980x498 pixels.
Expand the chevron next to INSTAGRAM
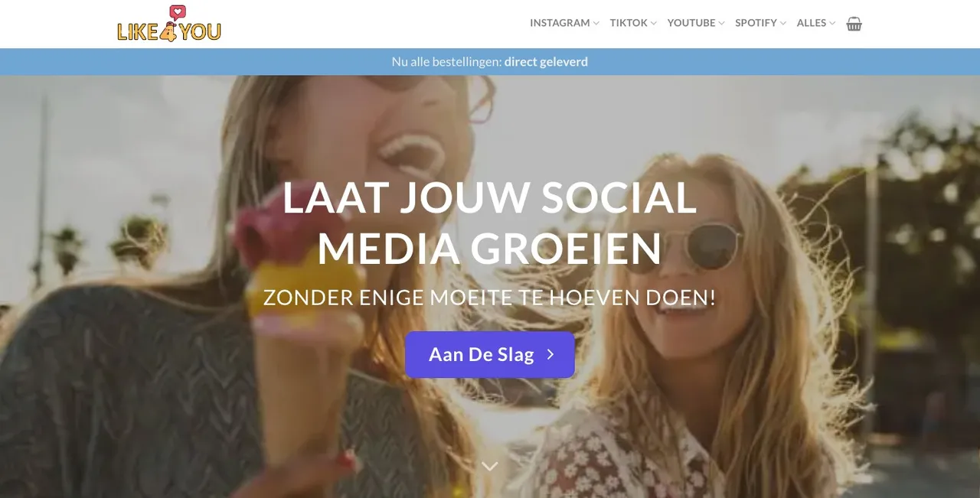coord(596,24)
